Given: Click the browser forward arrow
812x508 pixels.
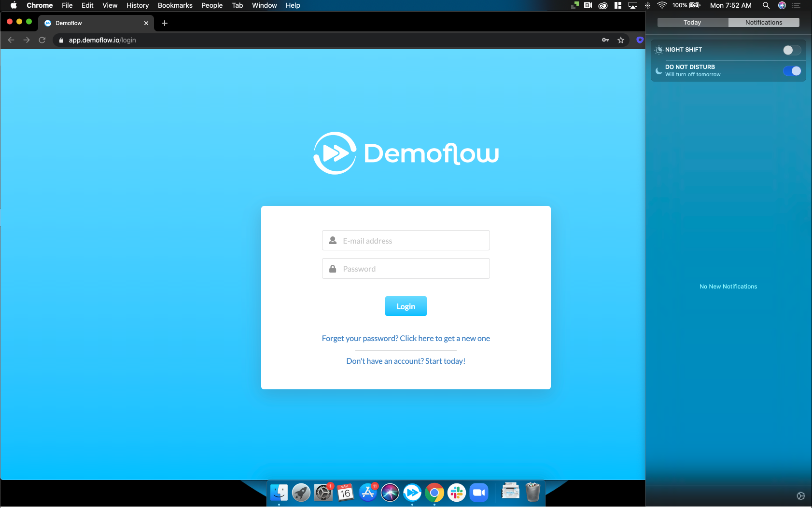Looking at the screenshot, I should (x=27, y=40).
